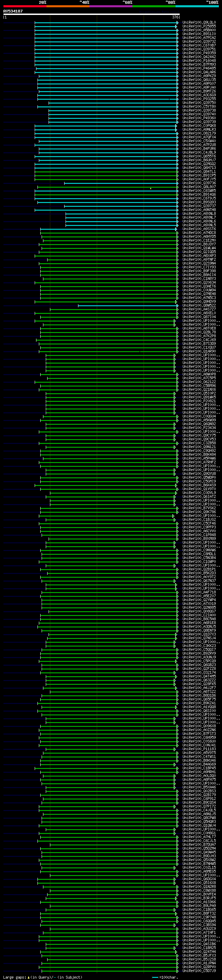Screen dimensions: 222x980
Task: Select label UniRef100_B7FM93
Action: click(x=199, y=64)
